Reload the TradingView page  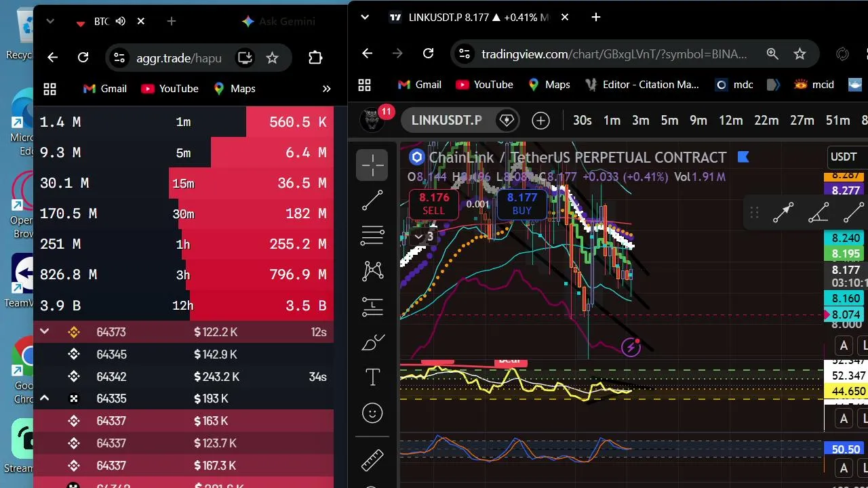click(x=428, y=54)
